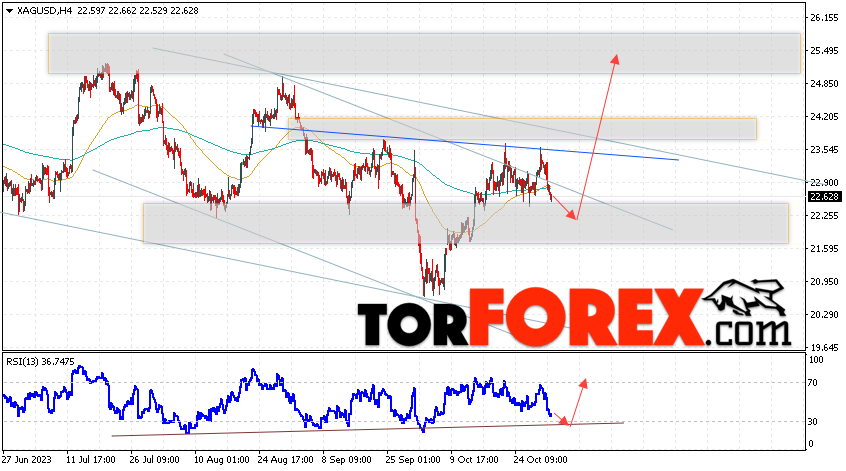Click the 25.495 price axis label
The height and width of the screenshot is (471, 846).
(824, 51)
